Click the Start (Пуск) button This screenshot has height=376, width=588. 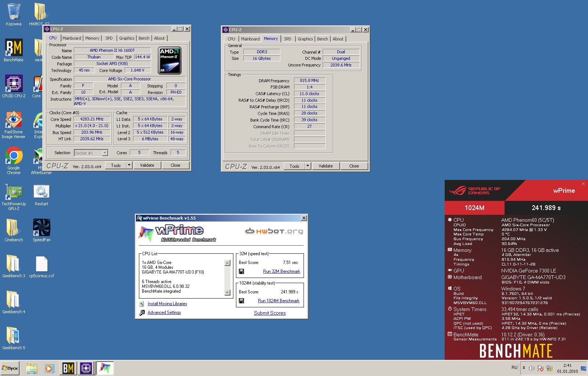click(x=10, y=368)
